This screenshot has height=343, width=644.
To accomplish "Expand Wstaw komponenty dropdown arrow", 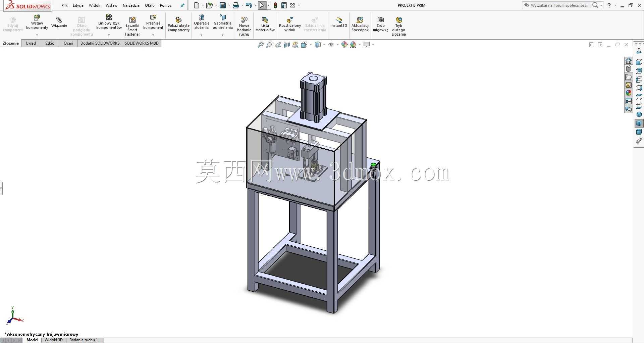I will (x=37, y=35).
